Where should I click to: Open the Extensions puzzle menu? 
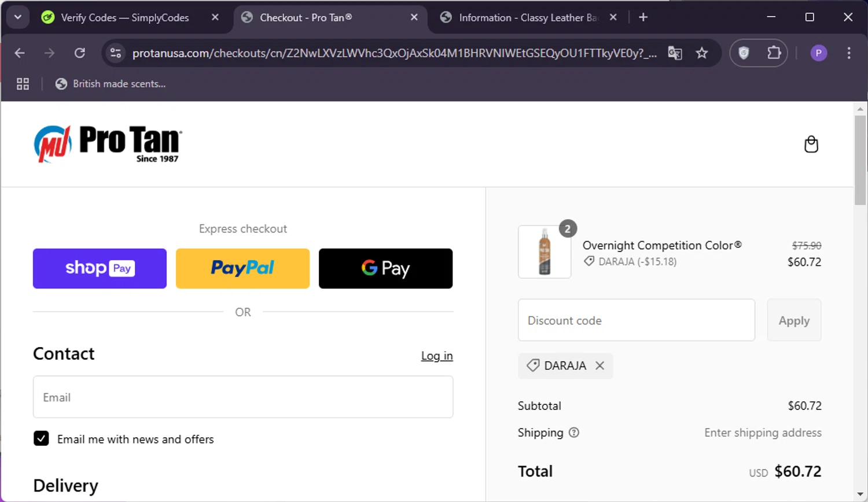point(774,53)
